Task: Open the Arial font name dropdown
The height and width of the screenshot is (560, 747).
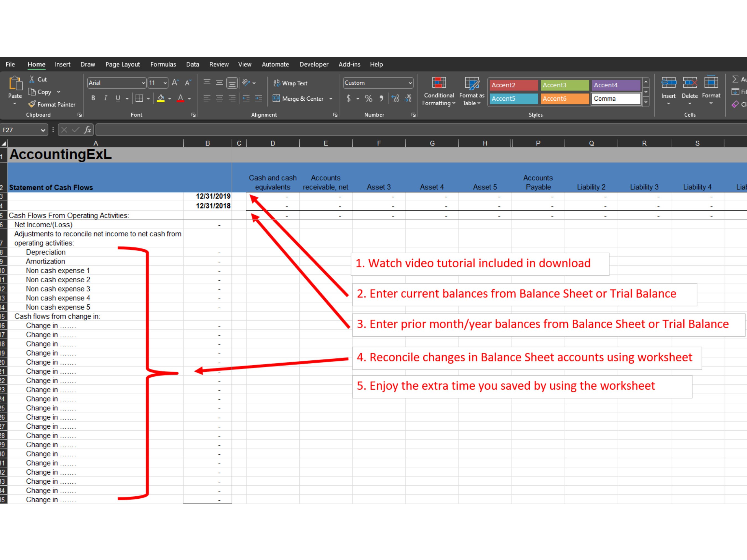Action: 143,83
